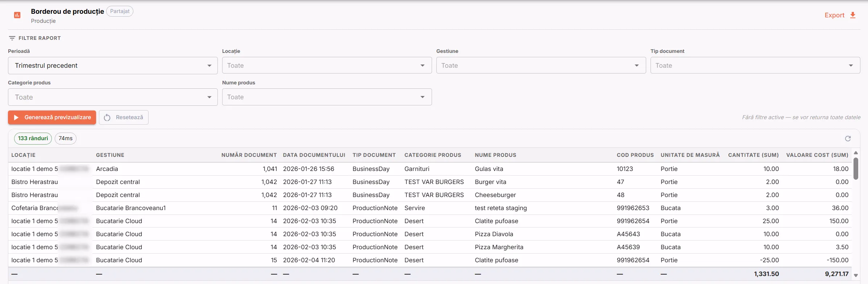Click the 133 rânduri chip
Image resolution: width=868 pixels, height=284 pixels.
pyautogui.click(x=33, y=138)
